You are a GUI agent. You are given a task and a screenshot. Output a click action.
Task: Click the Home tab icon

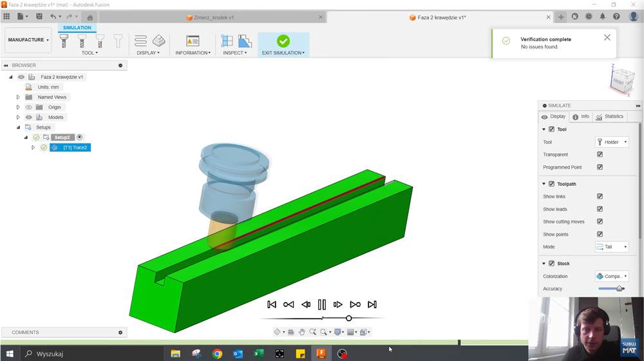(x=90, y=17)
